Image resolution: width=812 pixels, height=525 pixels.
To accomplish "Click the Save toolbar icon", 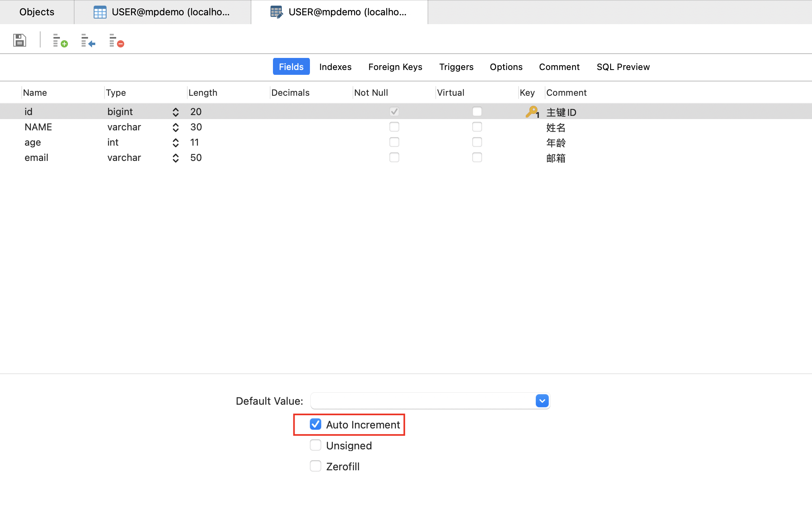I will pyautogui.click(x=19, y=40).
